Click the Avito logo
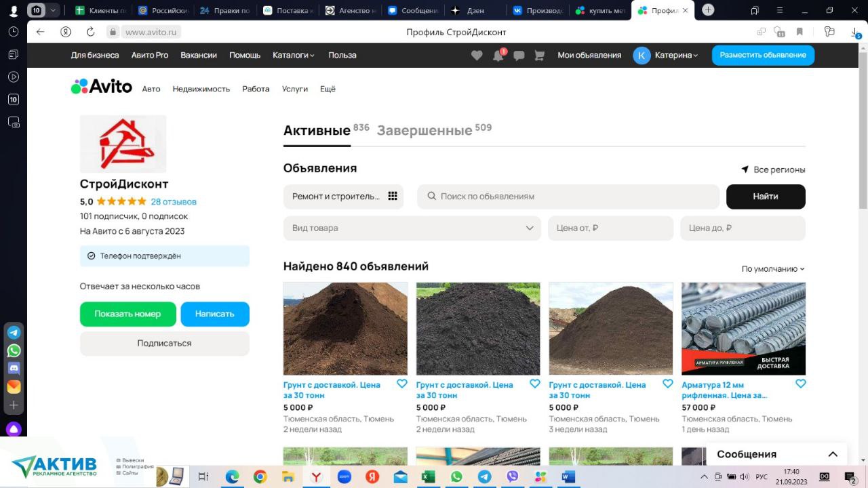Image resolution: width=868 pixels, height=488 pixels. 102,87
